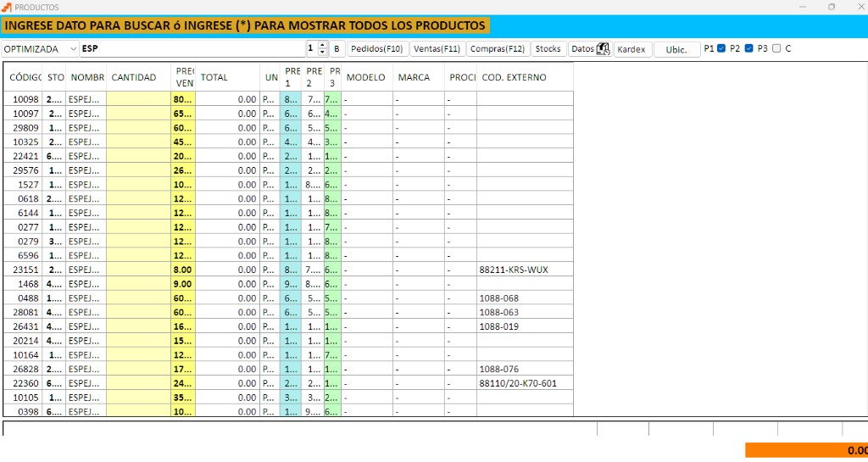Open the OPTIMIZADA search mode dropdown
The image size is (868, 462).
point(41,49)
